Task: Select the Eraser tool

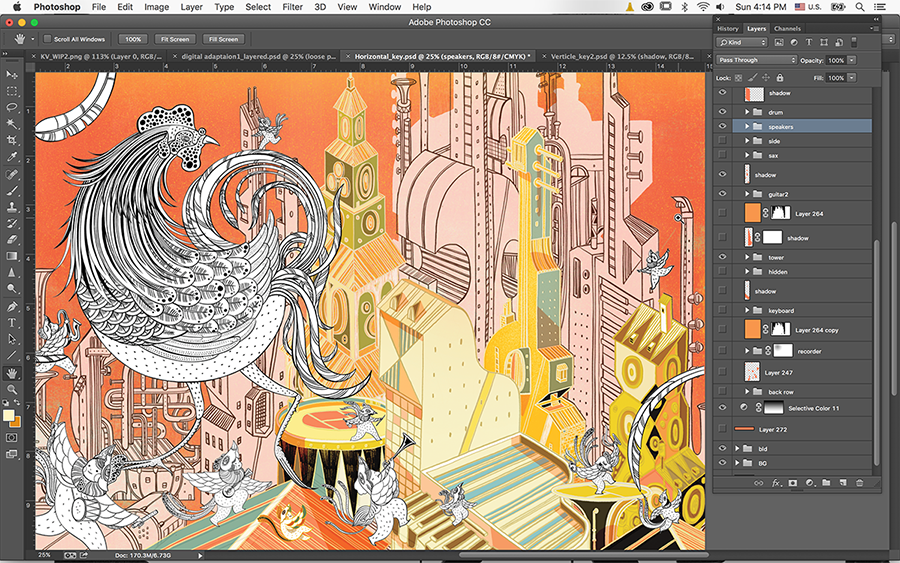Action: click(11, 240)
